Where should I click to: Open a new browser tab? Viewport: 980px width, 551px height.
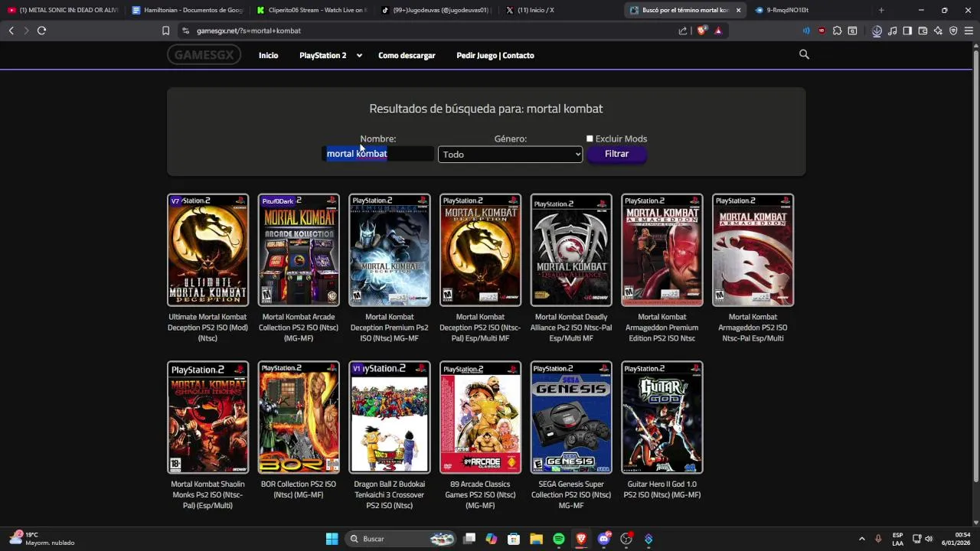point(881,10)
